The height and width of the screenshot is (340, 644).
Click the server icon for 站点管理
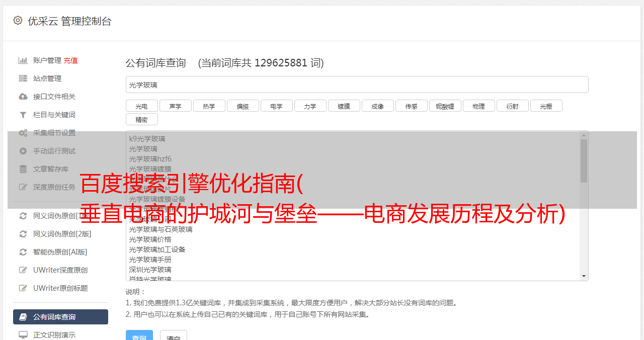(23, 78)
